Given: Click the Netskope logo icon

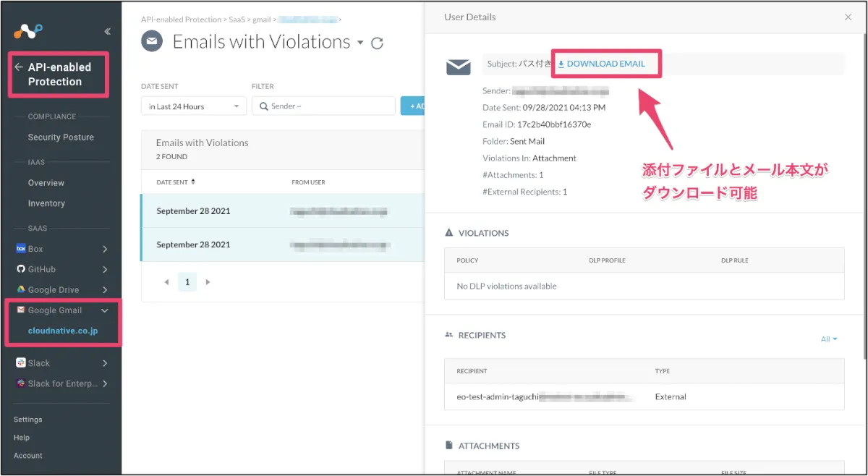Looking at the screenshot, I should [29, 31].
